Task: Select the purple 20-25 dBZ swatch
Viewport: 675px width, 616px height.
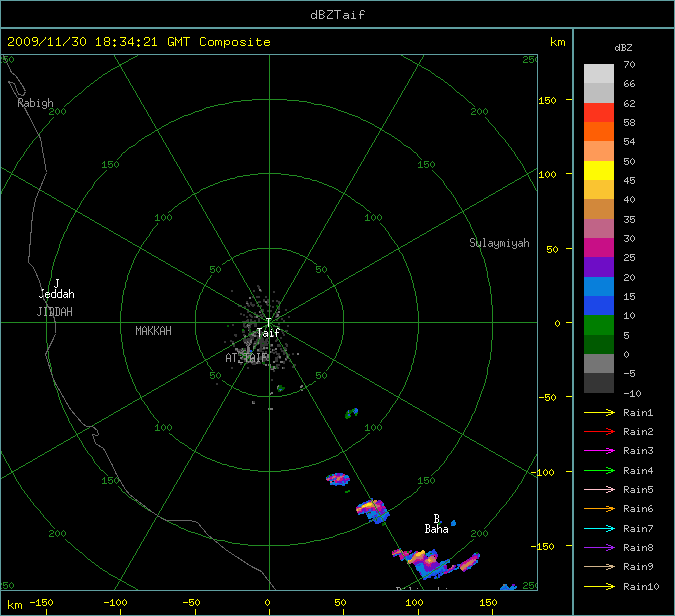Action: click(x=599, y=267)
